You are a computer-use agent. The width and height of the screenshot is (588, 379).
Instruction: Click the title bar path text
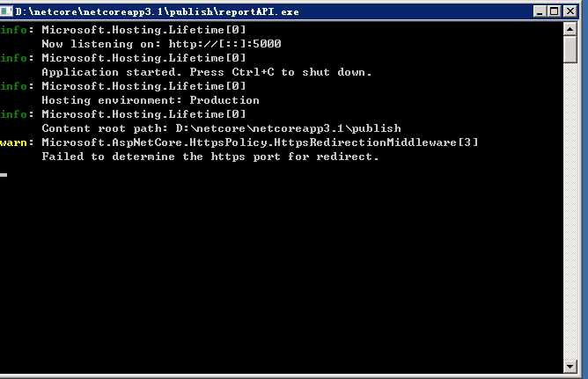[x=158, y=11]
